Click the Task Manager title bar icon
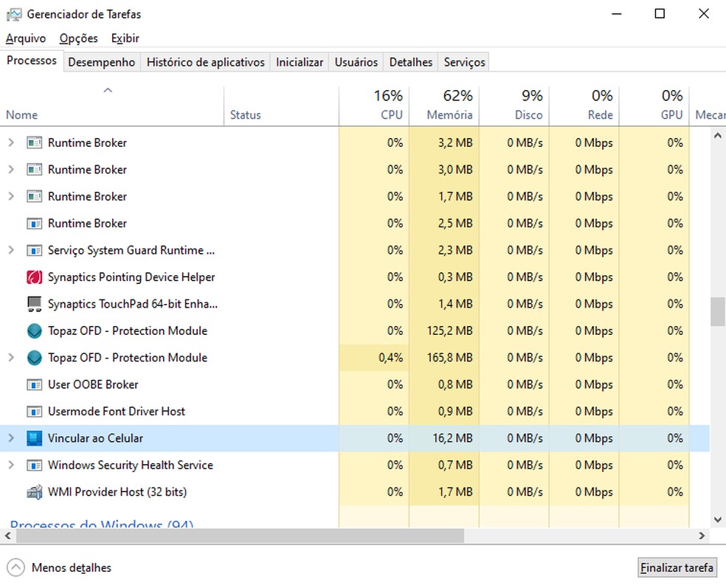Image resolution: width=726 pixels, height=588 pixels. pos(13,14)
